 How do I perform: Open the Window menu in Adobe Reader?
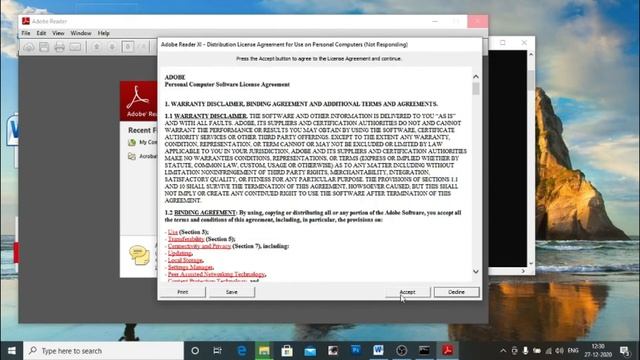(81, 33)
